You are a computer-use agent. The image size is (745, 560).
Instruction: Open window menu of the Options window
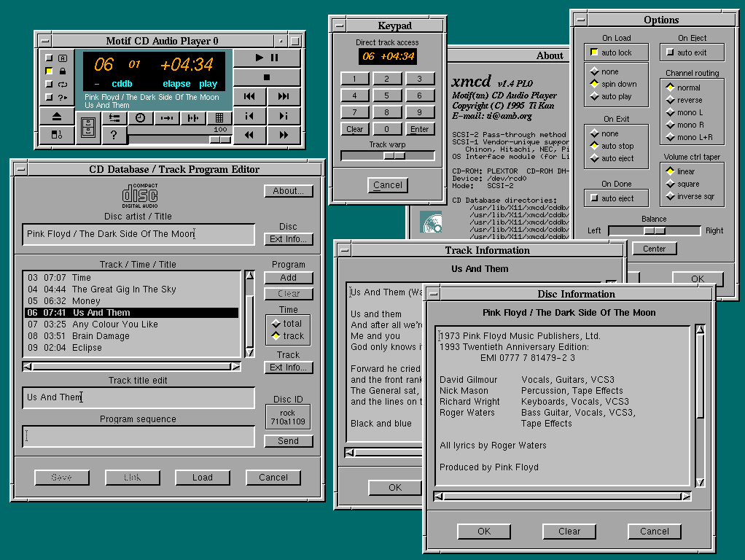580,20
